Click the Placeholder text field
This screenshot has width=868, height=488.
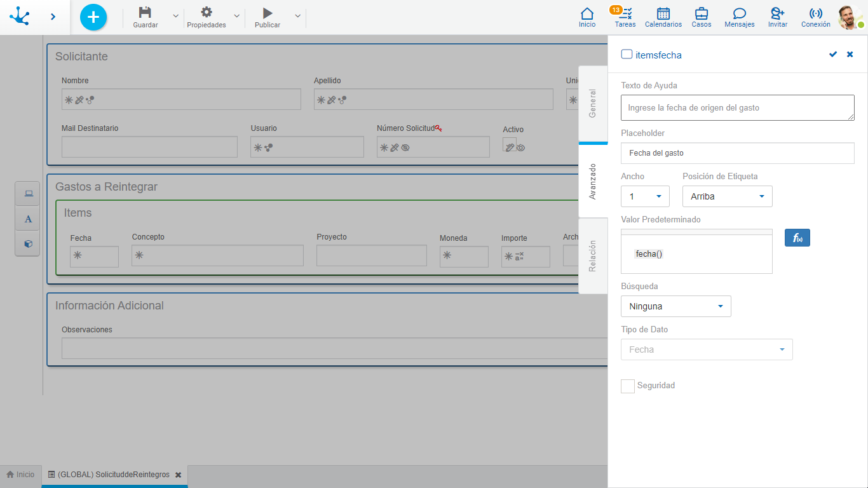tap(737, 153)
